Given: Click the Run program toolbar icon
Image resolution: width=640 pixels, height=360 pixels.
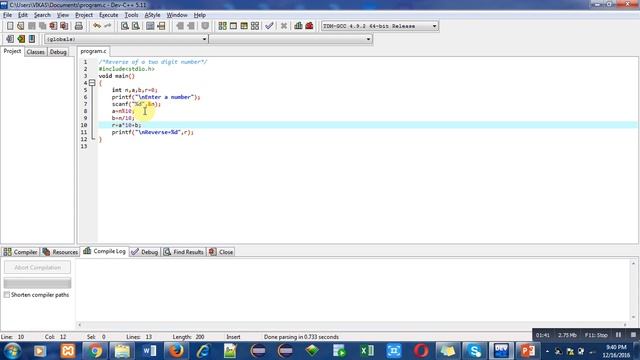Looking at the screenshot, I should pos(233,26).
